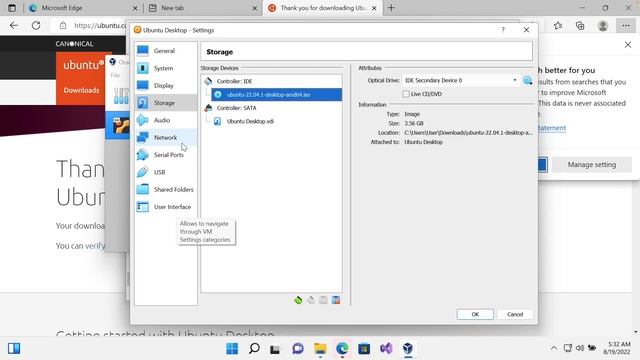Toggle the Live CD/DVD checkbox
Image resolution: width=640 pixels, height=360 pixels.
tap(406, 94)
